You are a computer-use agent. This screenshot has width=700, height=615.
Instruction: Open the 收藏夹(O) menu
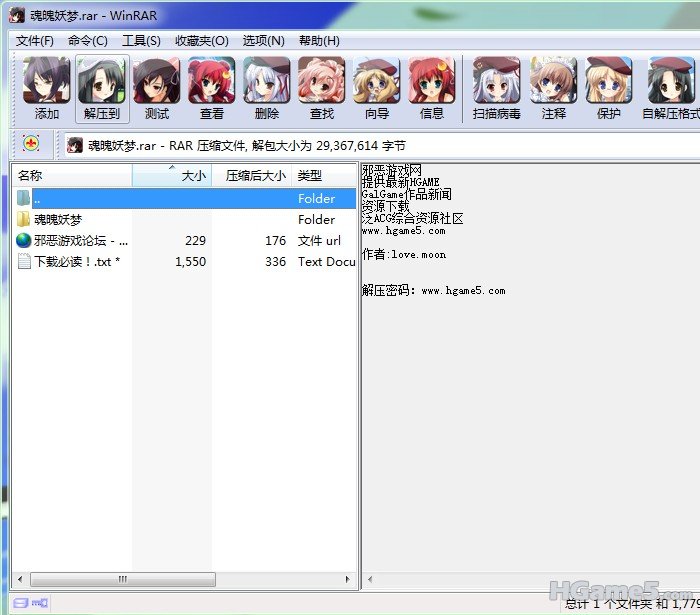[202, 41]
